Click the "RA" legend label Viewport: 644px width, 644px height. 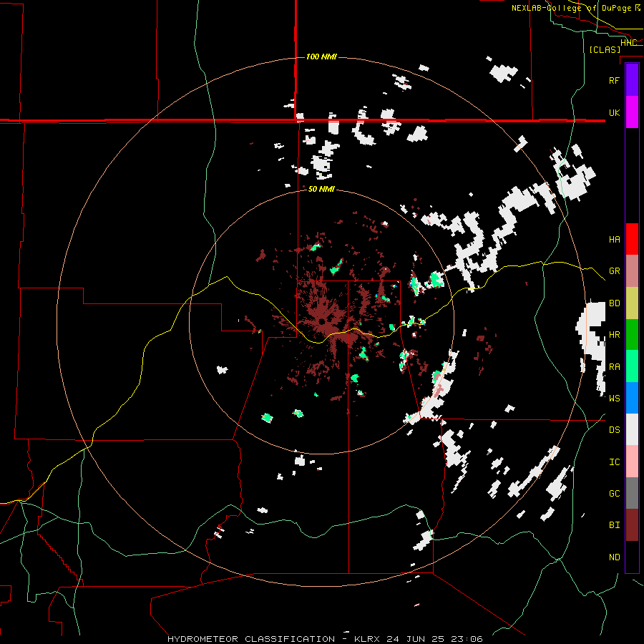(614, 367)
